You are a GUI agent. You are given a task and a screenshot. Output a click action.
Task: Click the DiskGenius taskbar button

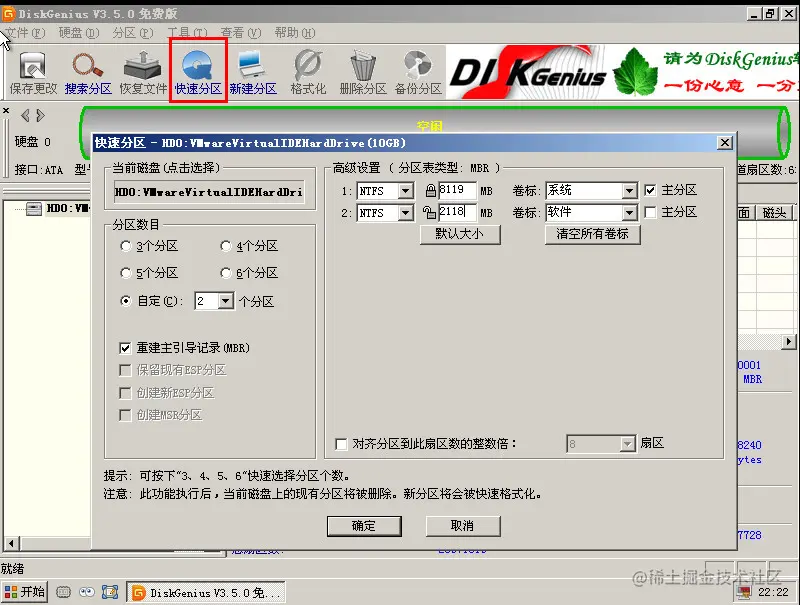click(x=206, y=593)
